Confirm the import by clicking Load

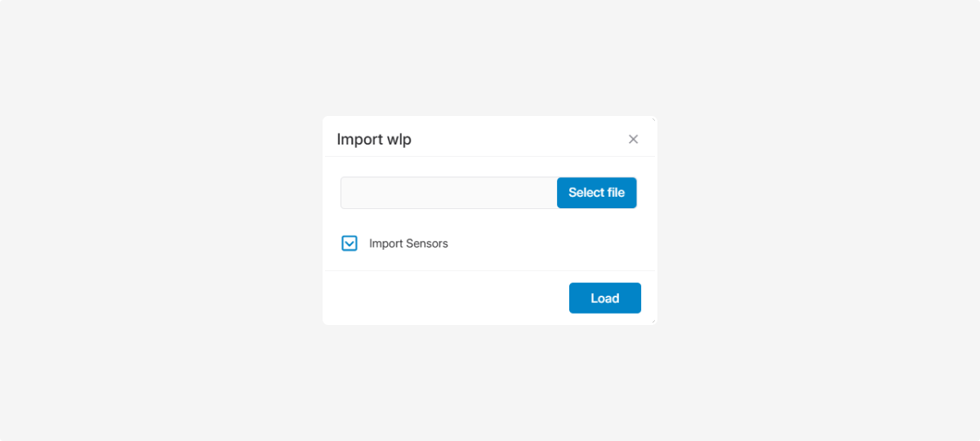[604, 298]
